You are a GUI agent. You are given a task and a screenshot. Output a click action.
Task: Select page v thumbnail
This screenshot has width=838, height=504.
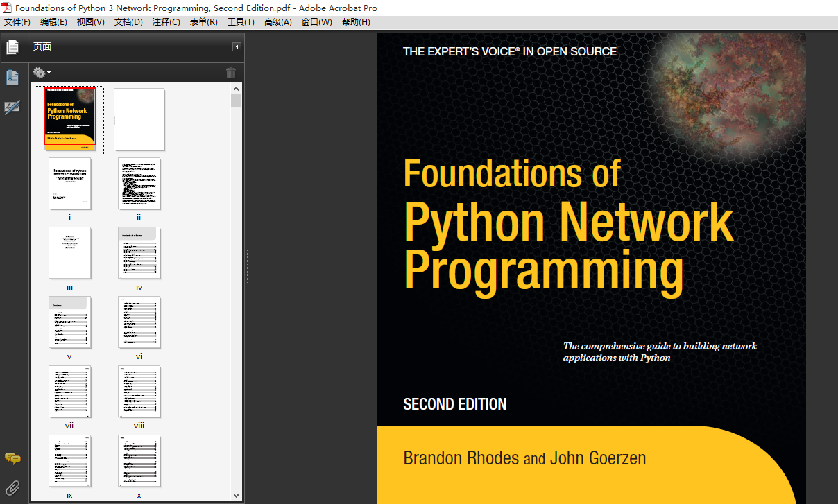[x=69, y=322]
